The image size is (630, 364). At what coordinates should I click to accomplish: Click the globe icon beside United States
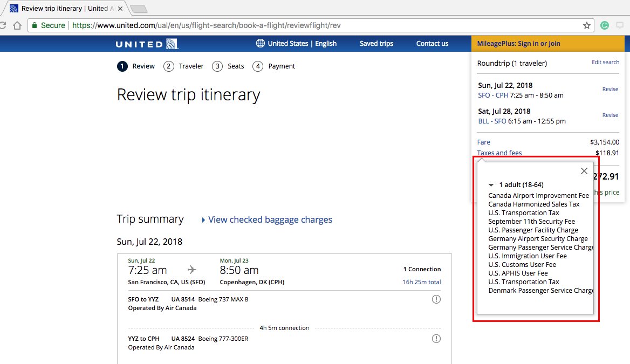click(x=260, y=43)
